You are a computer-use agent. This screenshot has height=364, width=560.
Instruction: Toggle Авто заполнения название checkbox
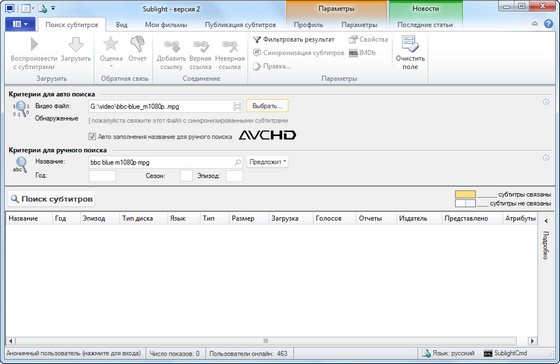point(92,136)
